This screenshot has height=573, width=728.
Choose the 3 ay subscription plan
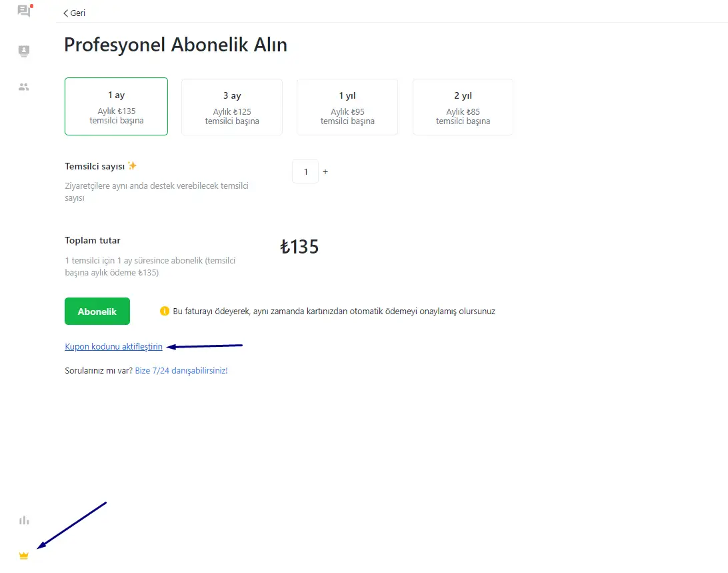coord(232,107)
